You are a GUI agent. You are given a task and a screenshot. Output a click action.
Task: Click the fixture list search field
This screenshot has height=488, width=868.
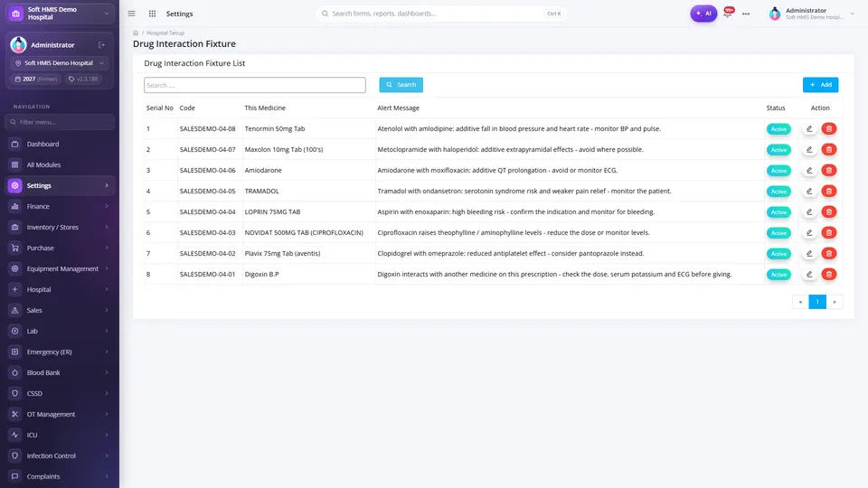(255, 85)
